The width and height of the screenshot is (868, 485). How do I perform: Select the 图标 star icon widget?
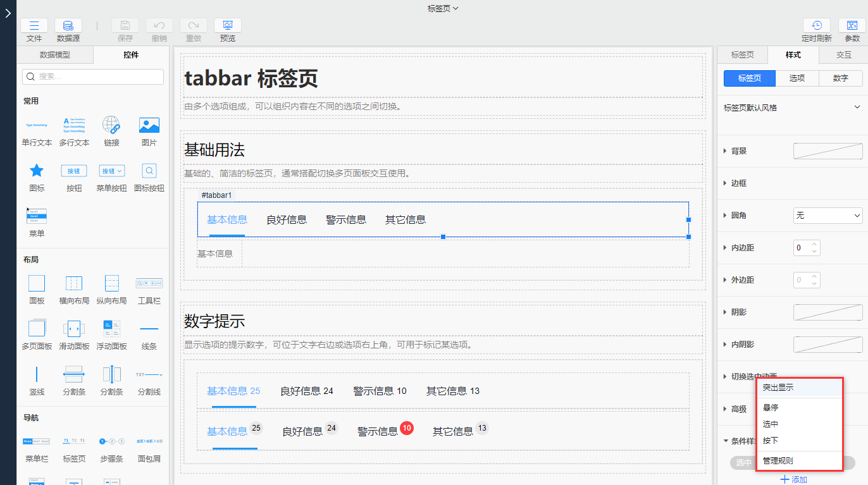[x=37, y=171]
